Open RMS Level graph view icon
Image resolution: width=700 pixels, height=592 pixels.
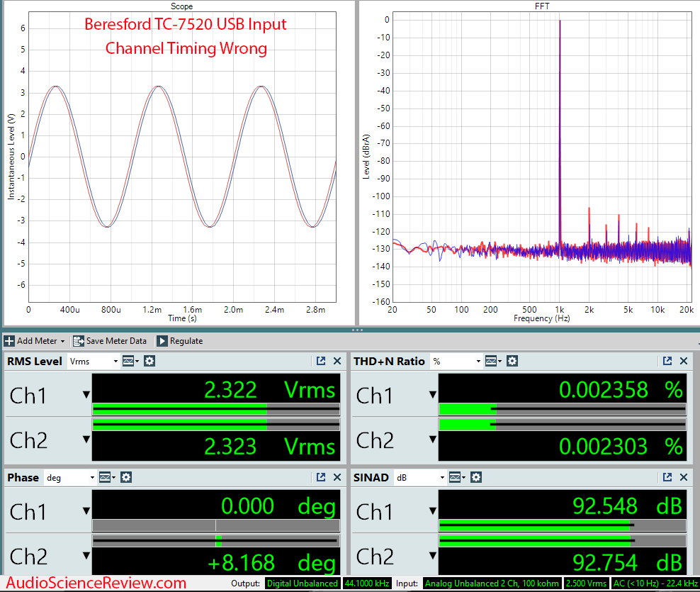click(130, 361)
